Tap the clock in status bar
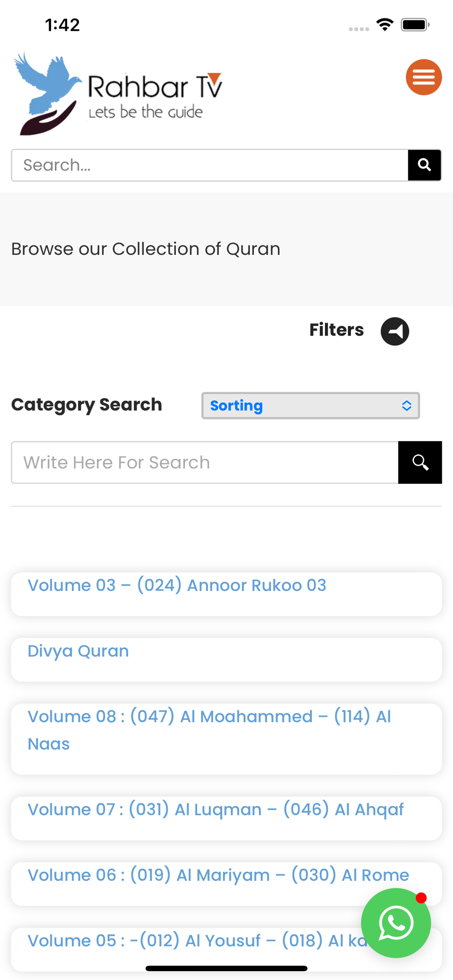 [x=62, y=25]
